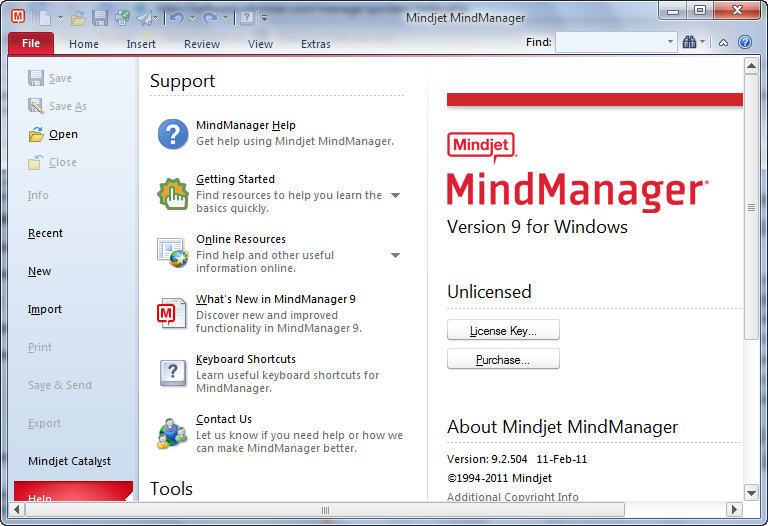
Task: Click the print icon with green checkmark
Action: 122,18
